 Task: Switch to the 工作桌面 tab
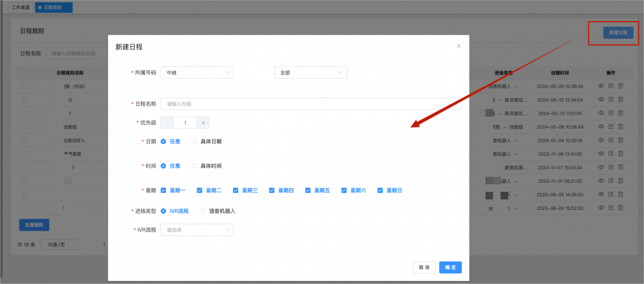tap(21, 8)
